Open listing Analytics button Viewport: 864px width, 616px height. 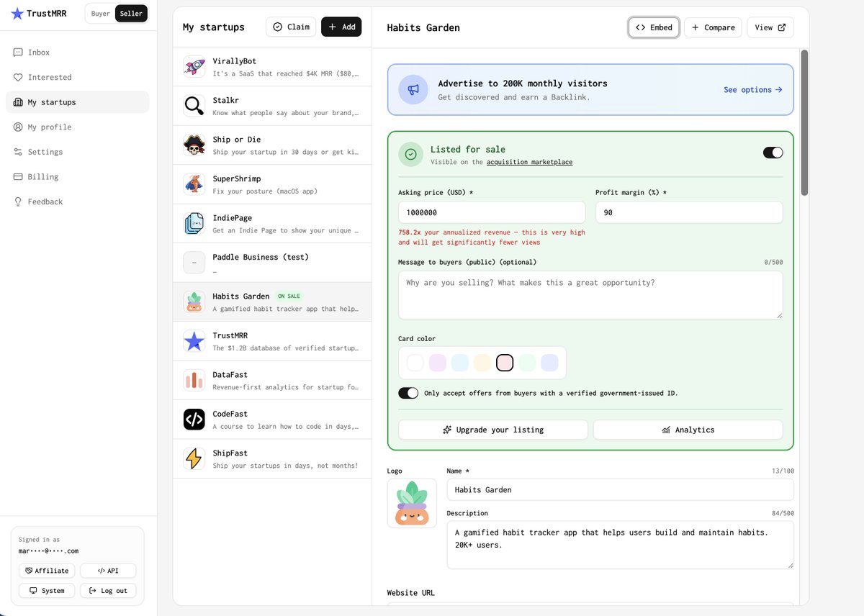coord(688,430)
